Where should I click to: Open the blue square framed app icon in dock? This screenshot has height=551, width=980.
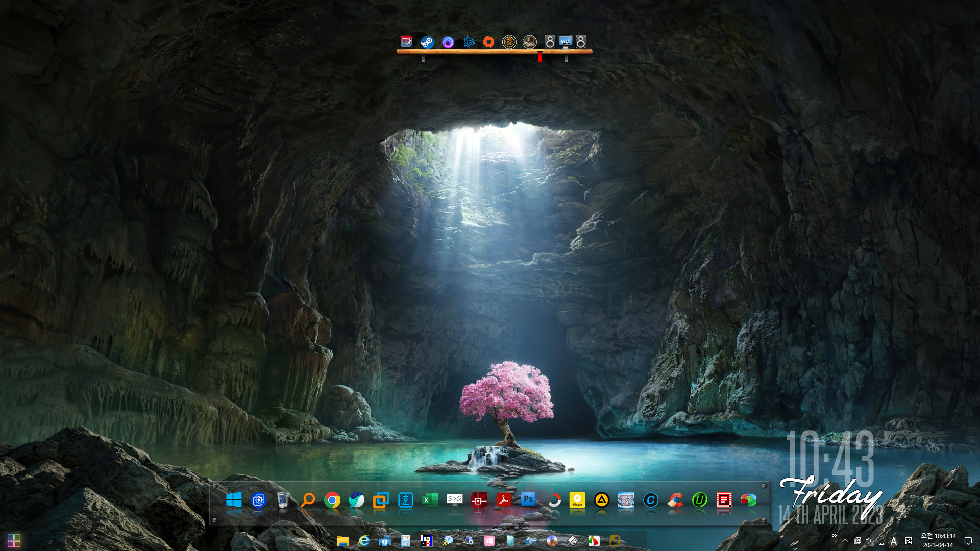click(406, 500)
